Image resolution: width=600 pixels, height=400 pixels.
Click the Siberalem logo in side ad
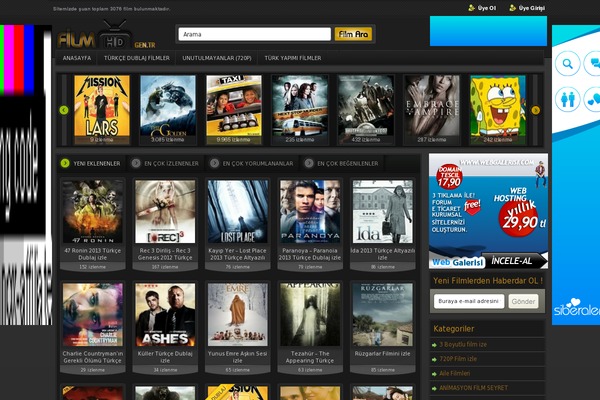pyautogui.click(x=577, y=308)
